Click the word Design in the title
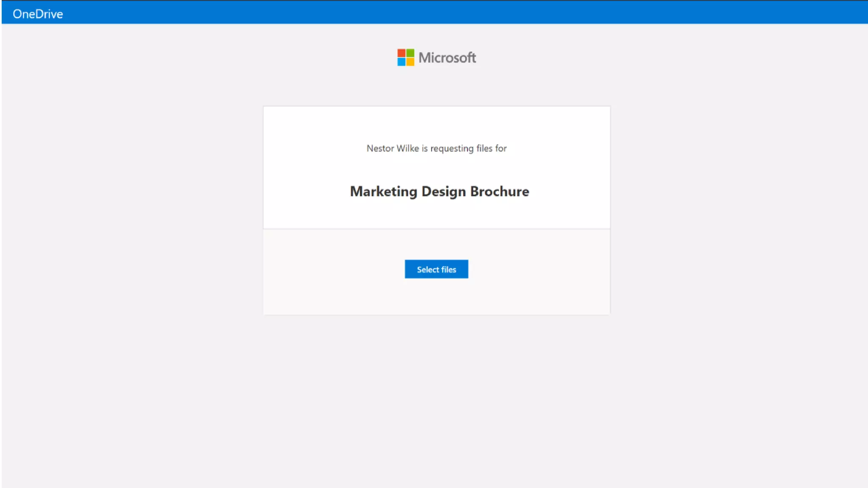This screenshot has height=488, width=868. point(443,191)
